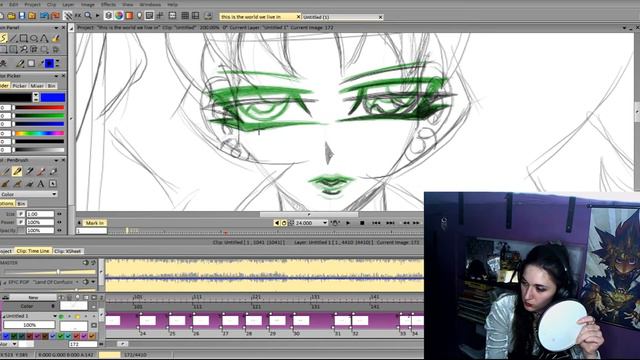
Task: Open the Bin tab beside Options
Action: tap(22, 203)
